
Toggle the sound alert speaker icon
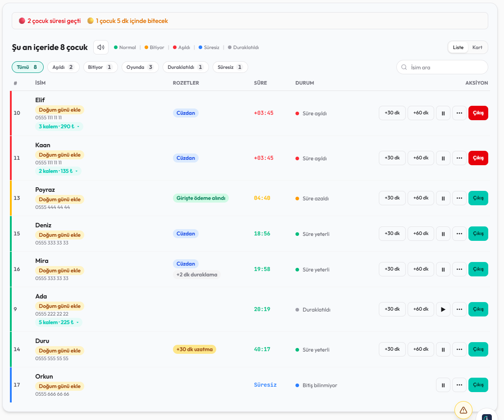(101, 47)
